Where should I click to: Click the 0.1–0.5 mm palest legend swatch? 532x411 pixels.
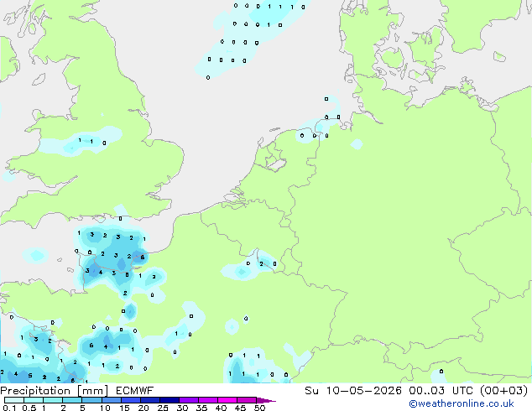14,400
